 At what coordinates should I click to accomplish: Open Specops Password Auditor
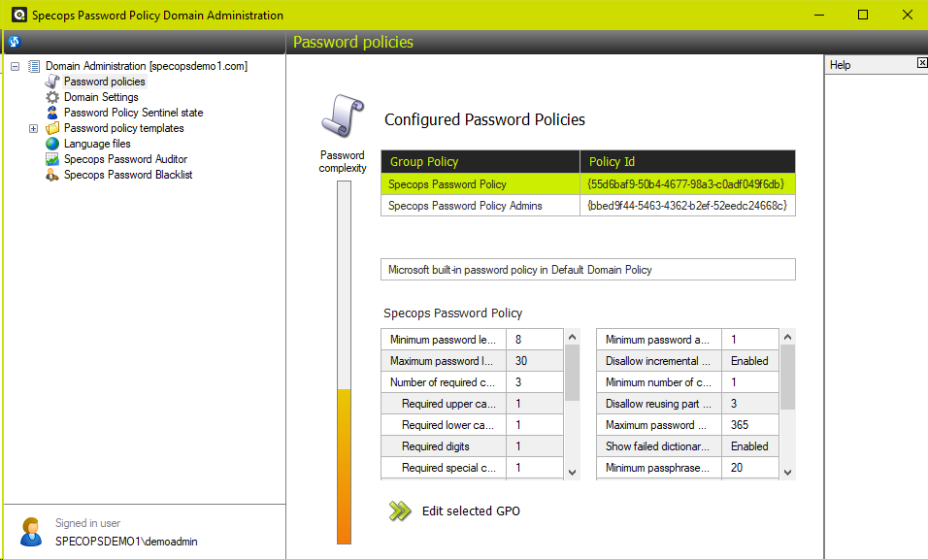pyautogui.click(x=125, y=159)
